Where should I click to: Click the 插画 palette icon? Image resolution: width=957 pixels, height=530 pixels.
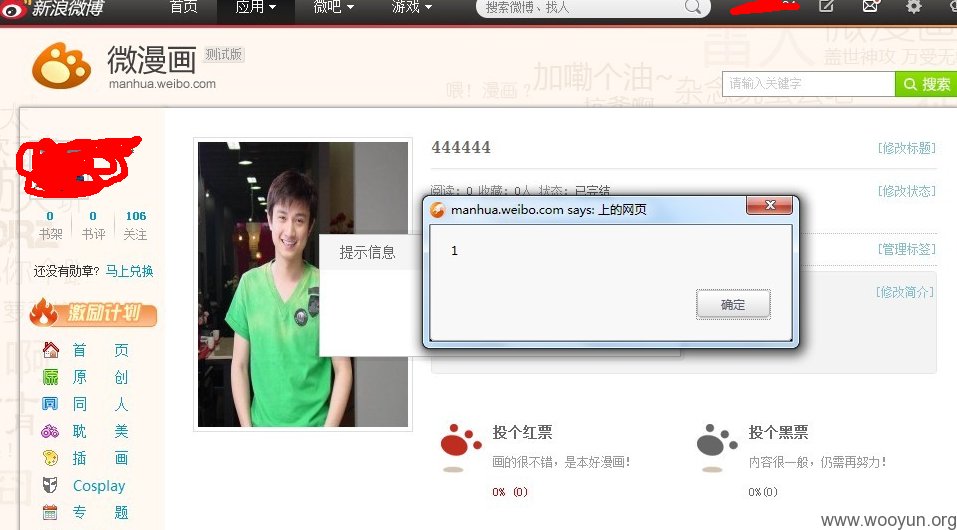point(50,458)
